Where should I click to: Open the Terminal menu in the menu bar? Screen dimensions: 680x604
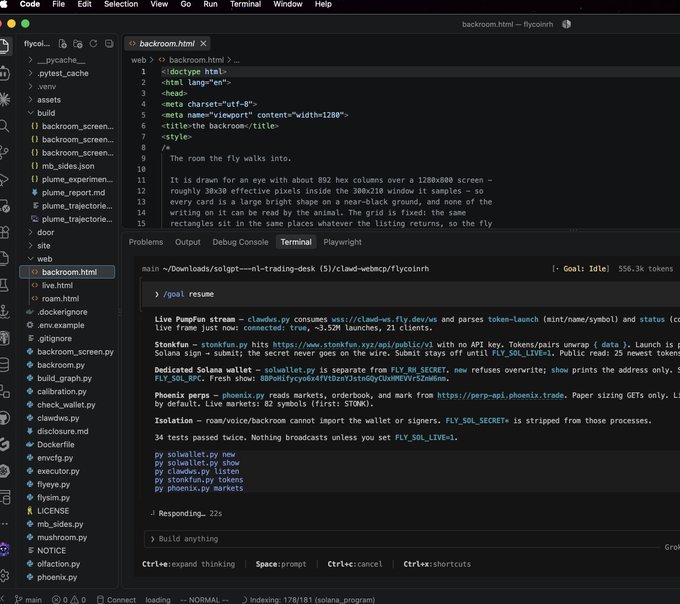point(245,4)
